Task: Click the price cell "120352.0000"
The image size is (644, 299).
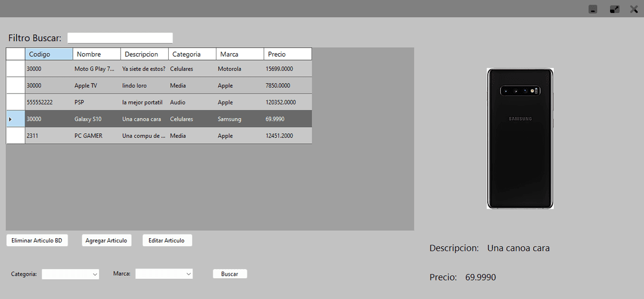Action: click(287, 103)
